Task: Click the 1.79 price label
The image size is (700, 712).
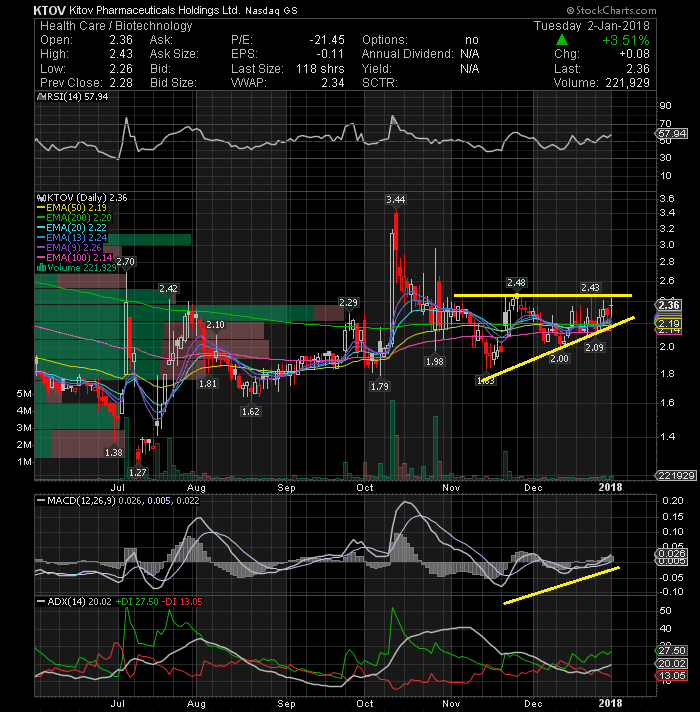Action: 380,386
